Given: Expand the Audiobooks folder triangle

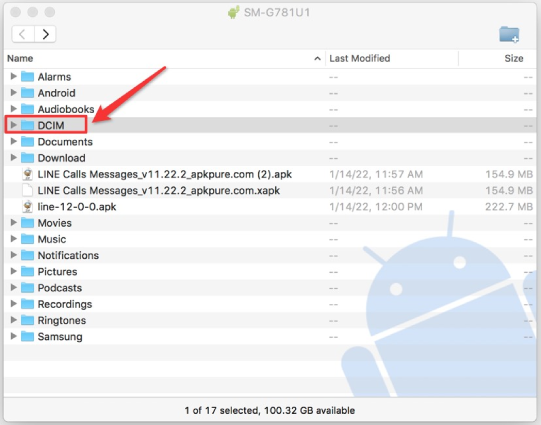Looking at the screenshot, I should [x=13, y=109].
